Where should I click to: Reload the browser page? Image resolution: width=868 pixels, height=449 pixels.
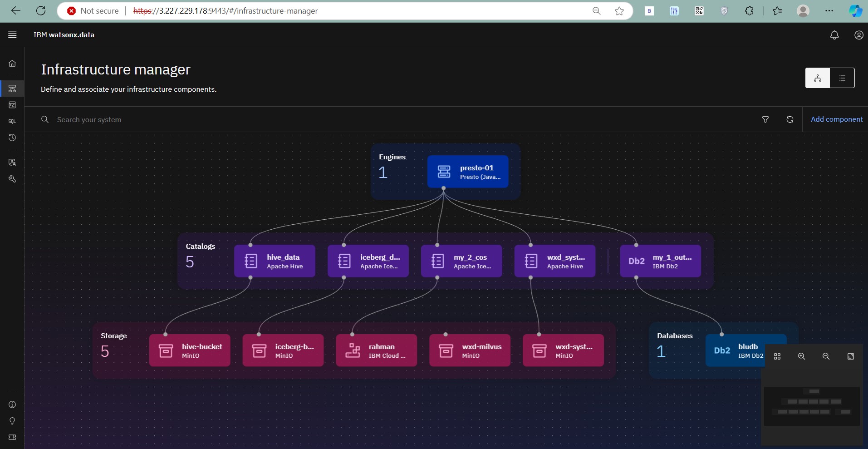click(x=41, y=11)
